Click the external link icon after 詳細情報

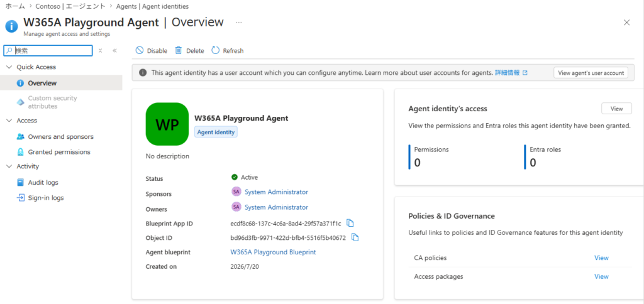(x=525, y=73)
